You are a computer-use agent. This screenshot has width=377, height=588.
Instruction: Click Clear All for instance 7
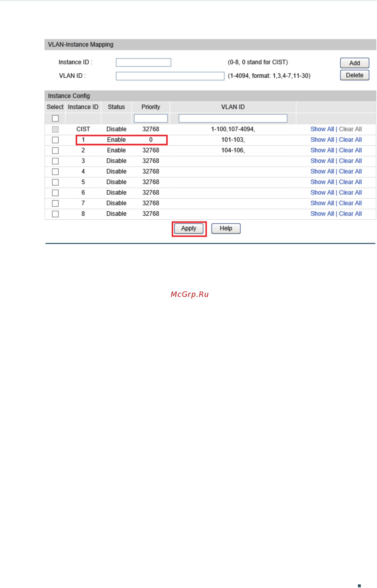[350, 203]
